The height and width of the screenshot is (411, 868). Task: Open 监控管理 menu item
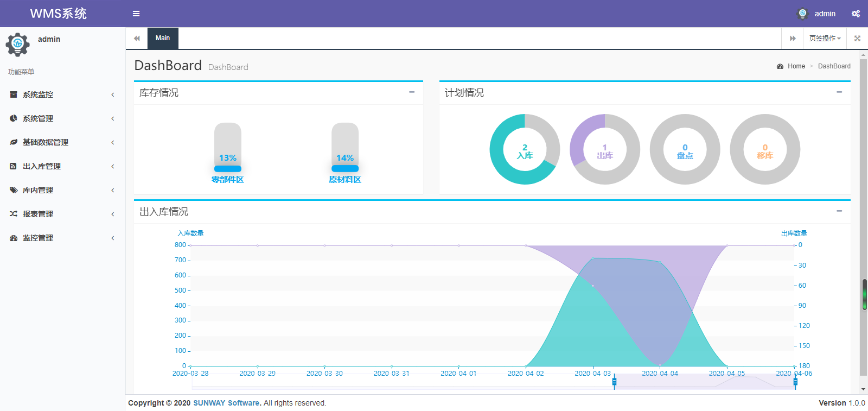tap(62, 238)
